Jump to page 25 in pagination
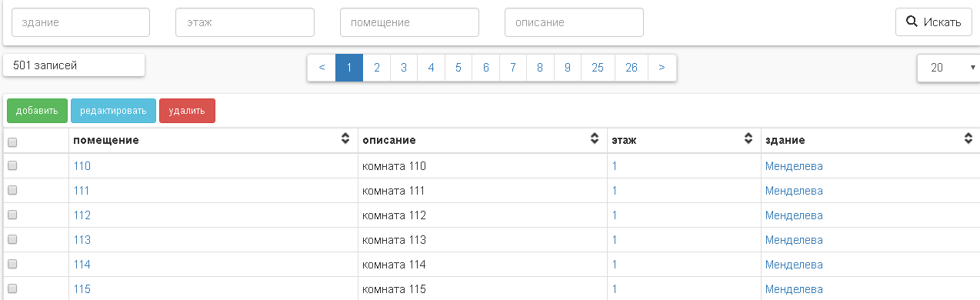The height and width of the screenshot is (300, 980). pyautogui.click(x=598, y=68)
